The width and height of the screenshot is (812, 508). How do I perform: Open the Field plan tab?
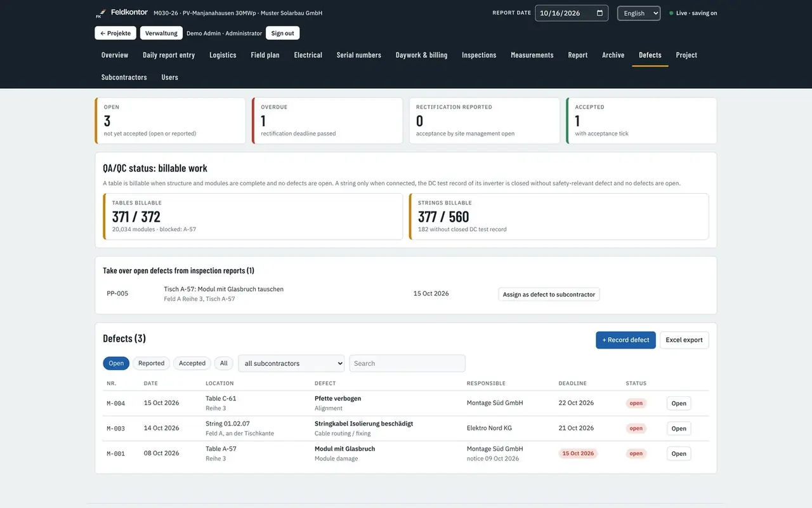265,55
